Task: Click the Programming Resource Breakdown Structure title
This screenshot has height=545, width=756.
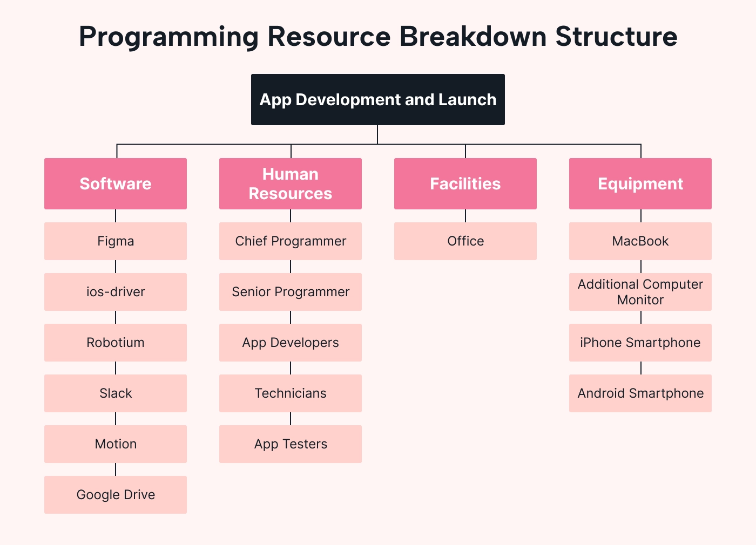Action: (378, 37)
